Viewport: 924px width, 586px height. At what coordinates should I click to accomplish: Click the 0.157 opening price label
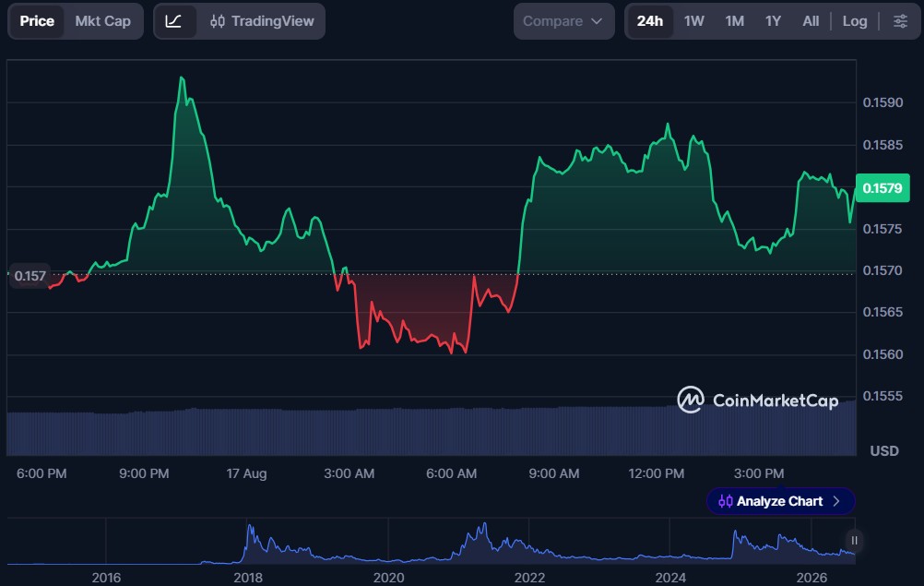click(30, 276)
